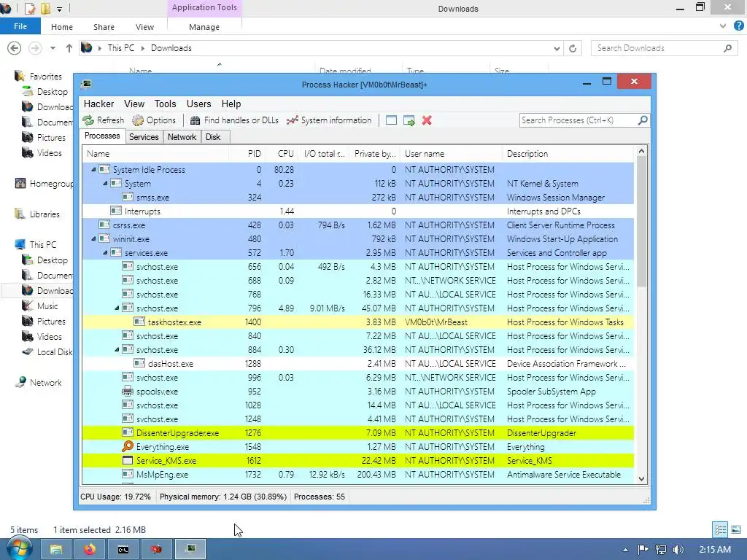Select the Everything.exe magnifier icon
747x560 pixels.
pos(127,447)
